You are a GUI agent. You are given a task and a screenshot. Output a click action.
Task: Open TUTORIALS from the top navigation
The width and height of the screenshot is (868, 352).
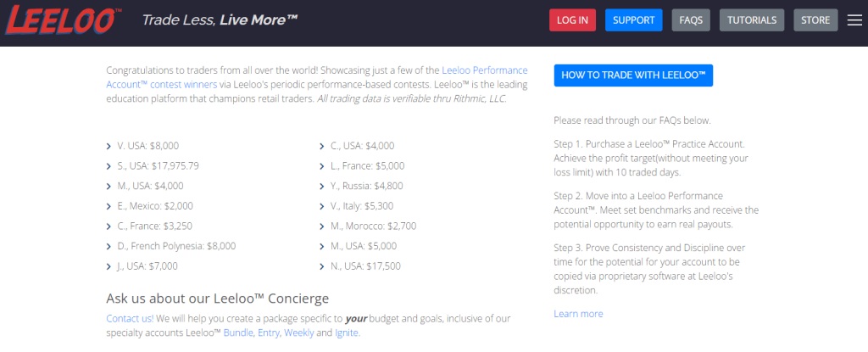tap(752, 20)
